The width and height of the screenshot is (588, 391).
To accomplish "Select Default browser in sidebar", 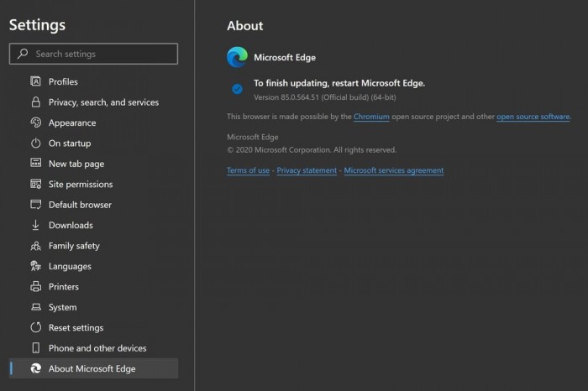I will pyautogui.click(x=80, y=205).
